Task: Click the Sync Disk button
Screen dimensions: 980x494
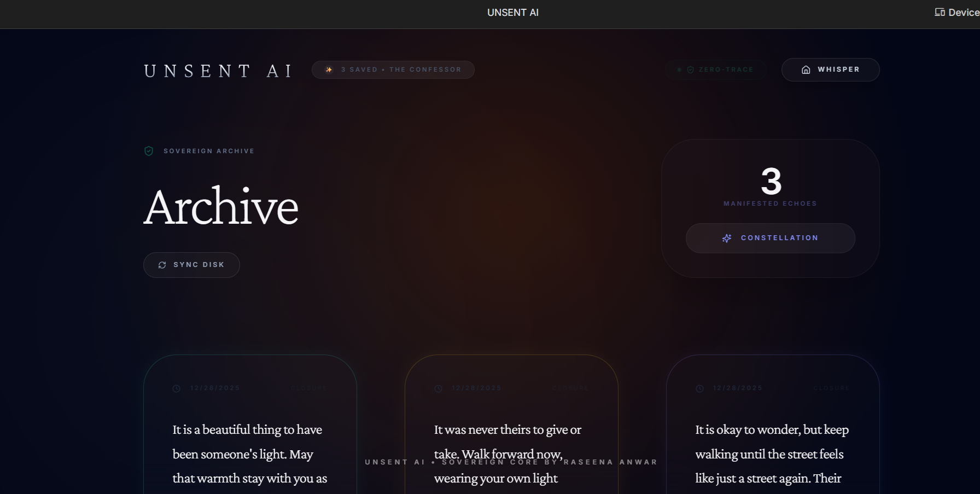Action: click(x=191, y=265)
